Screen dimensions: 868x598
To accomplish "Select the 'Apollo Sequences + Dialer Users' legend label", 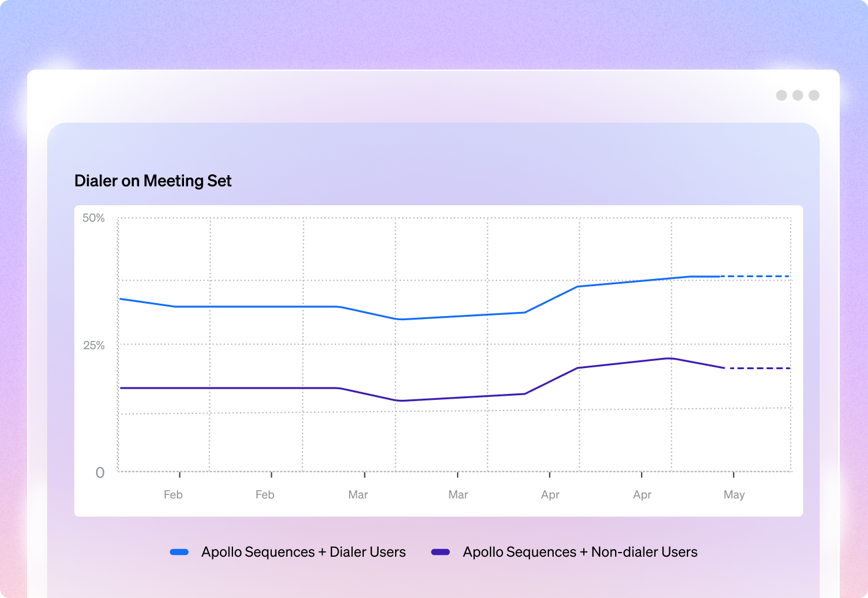I will [x=303, y=552].
